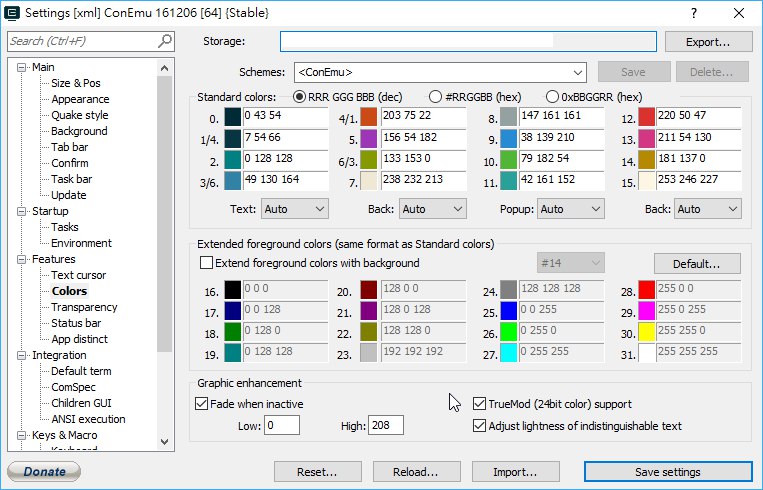Open the Tasks settings page
Viewport: 763px width, 490px height.
[x=65, y=227]
